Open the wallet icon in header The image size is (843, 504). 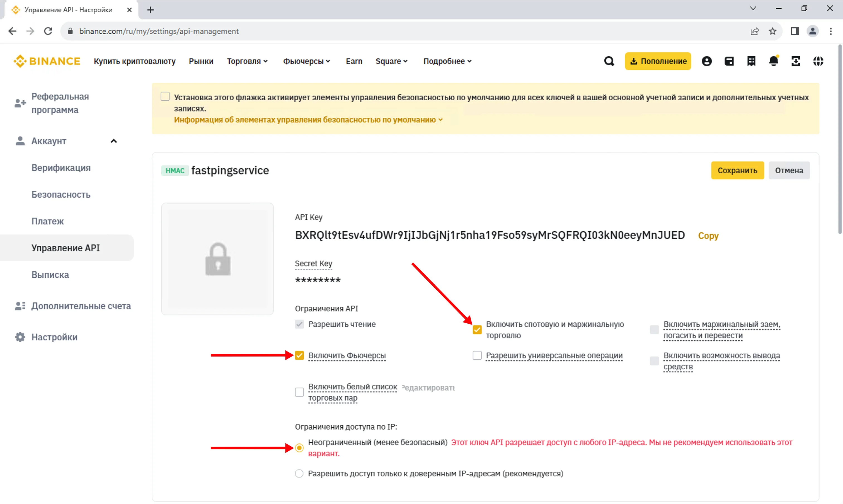click(x=729, y=61)
